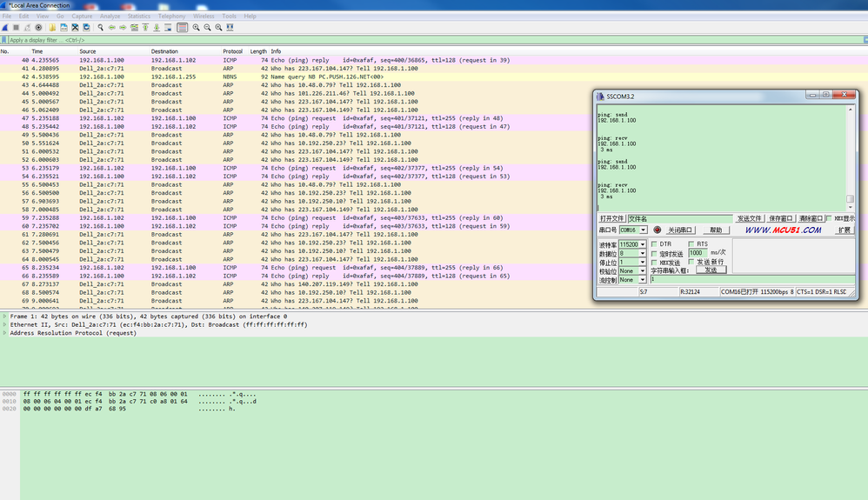Go forward to the next packet

[123, 28]
